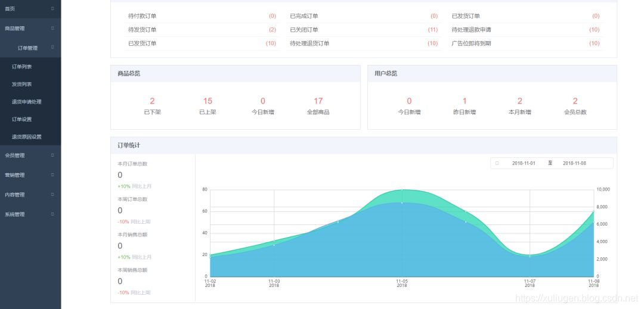Go to 退货申请处理 page

(x=27, y=102)
